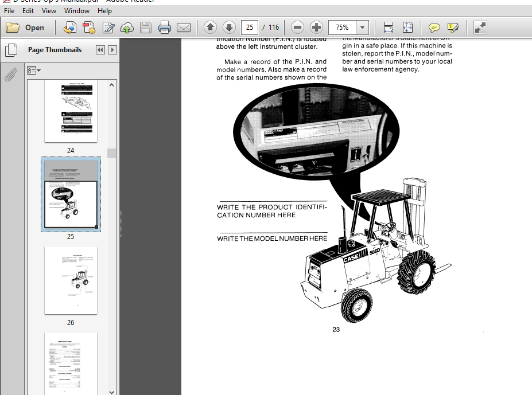Click the zoom out minus button

(297, 28)
